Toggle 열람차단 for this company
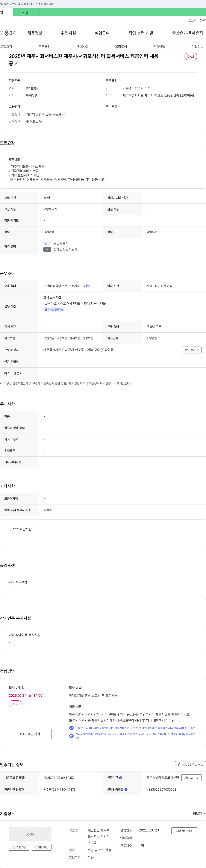Image resolution: width=206 pixels, height=868 pixels. pyautogui.click(x=41, y=847)
